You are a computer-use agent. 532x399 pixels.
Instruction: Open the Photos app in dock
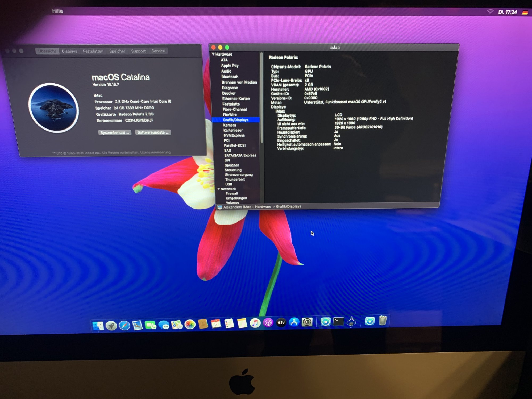click(x=190, y=324)
